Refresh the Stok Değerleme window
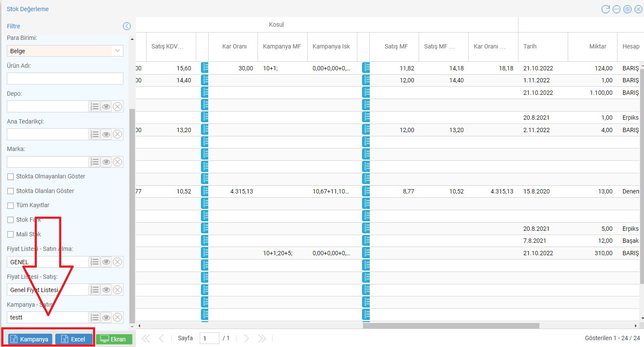This screenshot has height=347, width=644. coord(605,9)
